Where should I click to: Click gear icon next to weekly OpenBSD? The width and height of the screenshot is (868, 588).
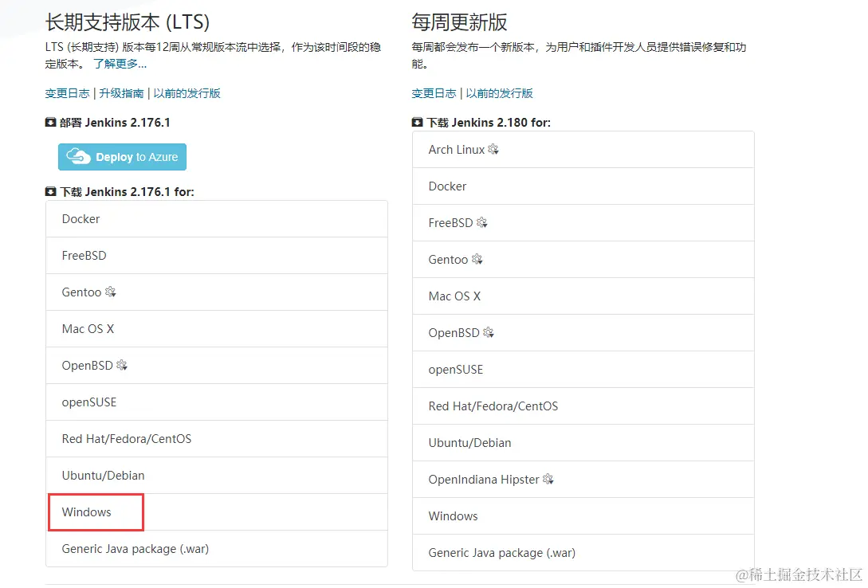pos(488,332)
